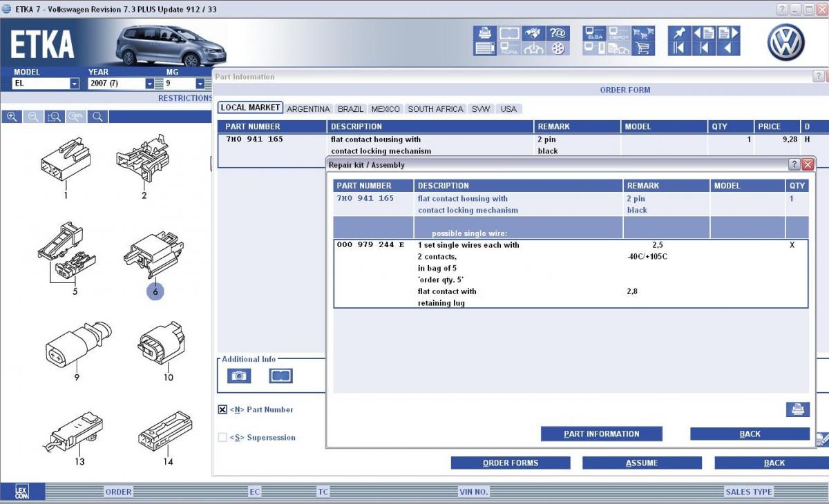829x504 pixels.
Task: Print the Repair kit dialog contents
Action: (798, 409)
